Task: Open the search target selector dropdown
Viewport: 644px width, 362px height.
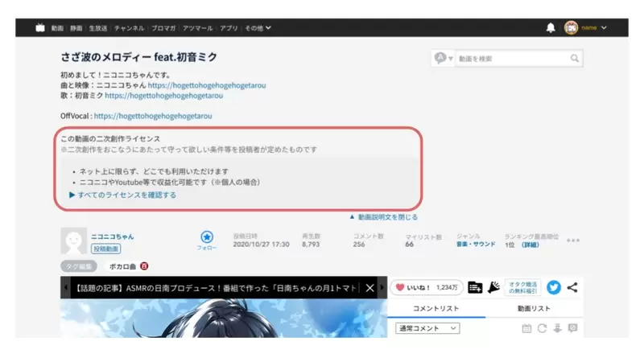Action: tap(444, 58)
